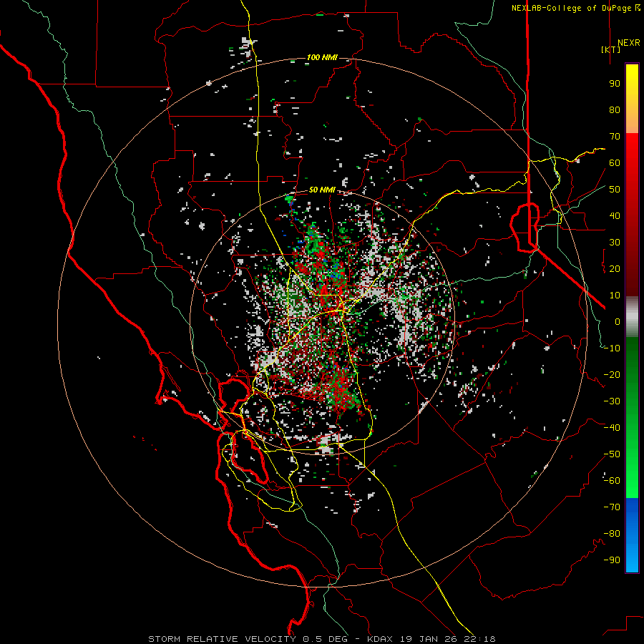Click the 20 value on the velocity scale

[615, 268]
